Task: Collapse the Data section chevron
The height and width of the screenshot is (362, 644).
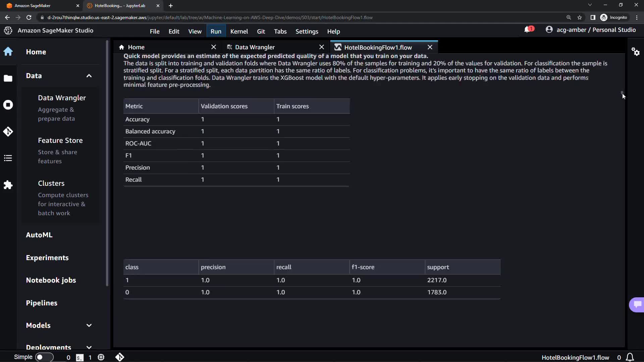Action: pos(89,76)
